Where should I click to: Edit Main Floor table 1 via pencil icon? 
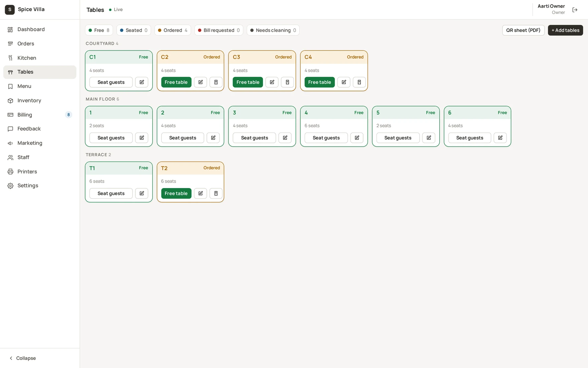142,138
